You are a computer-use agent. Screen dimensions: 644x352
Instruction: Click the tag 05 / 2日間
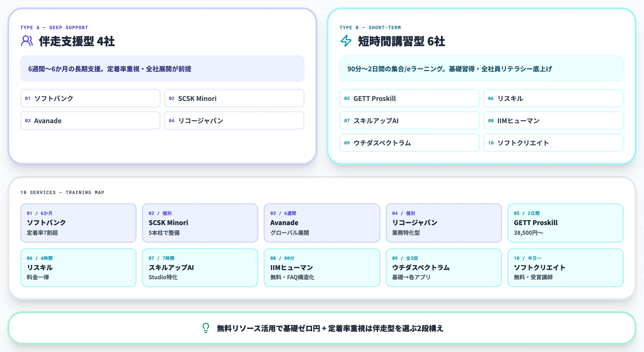click(526, 213)
